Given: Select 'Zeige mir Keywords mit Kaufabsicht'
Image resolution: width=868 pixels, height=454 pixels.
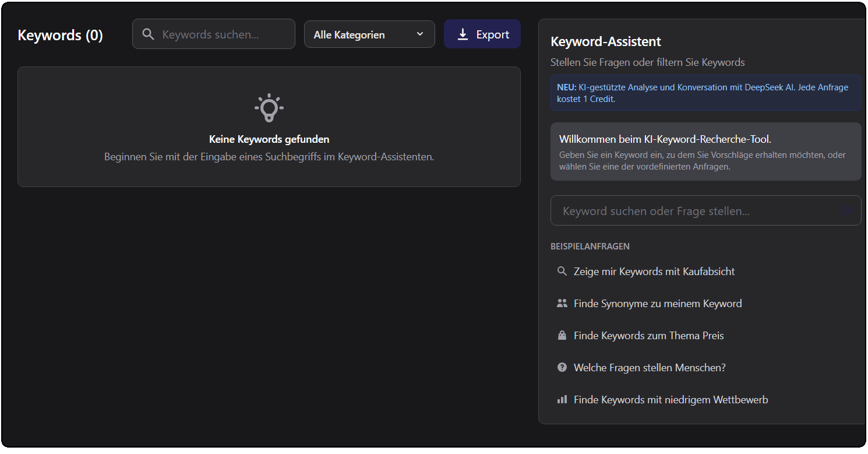Looking at the screenshot, I should pyautogui.click(x=655, y=271).
